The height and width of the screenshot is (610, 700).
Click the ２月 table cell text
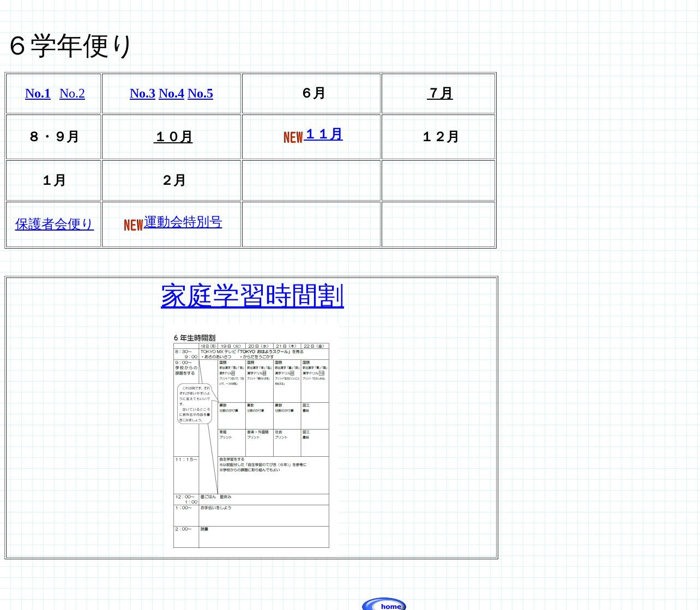174,180
